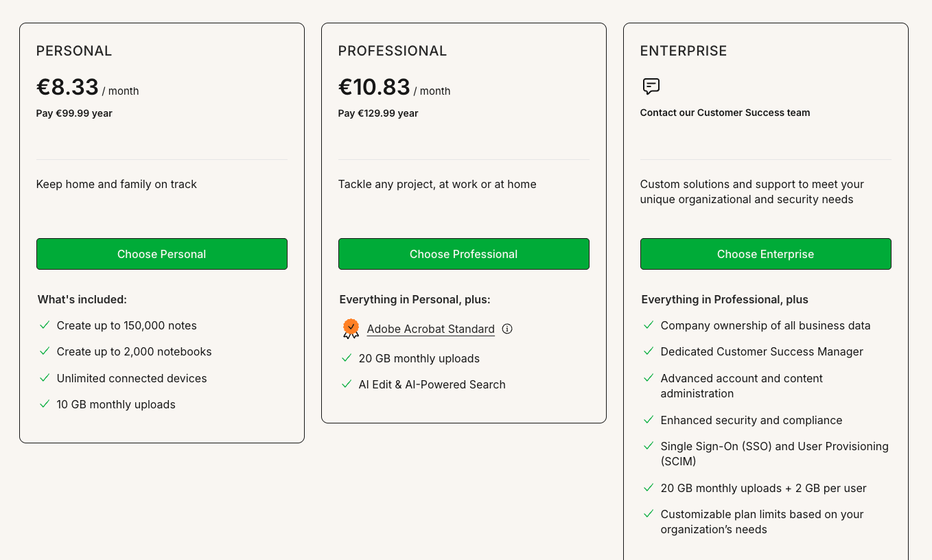Click checkmark beside 20 GB monthly uploads

347,358
